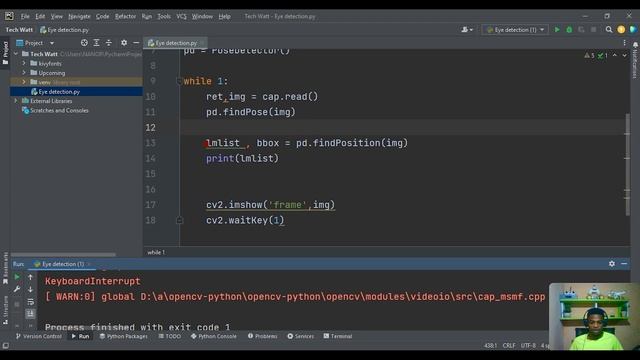Go to previous highlighted problem arrow
The image size is (640, 360).
[x=615, y=56]
